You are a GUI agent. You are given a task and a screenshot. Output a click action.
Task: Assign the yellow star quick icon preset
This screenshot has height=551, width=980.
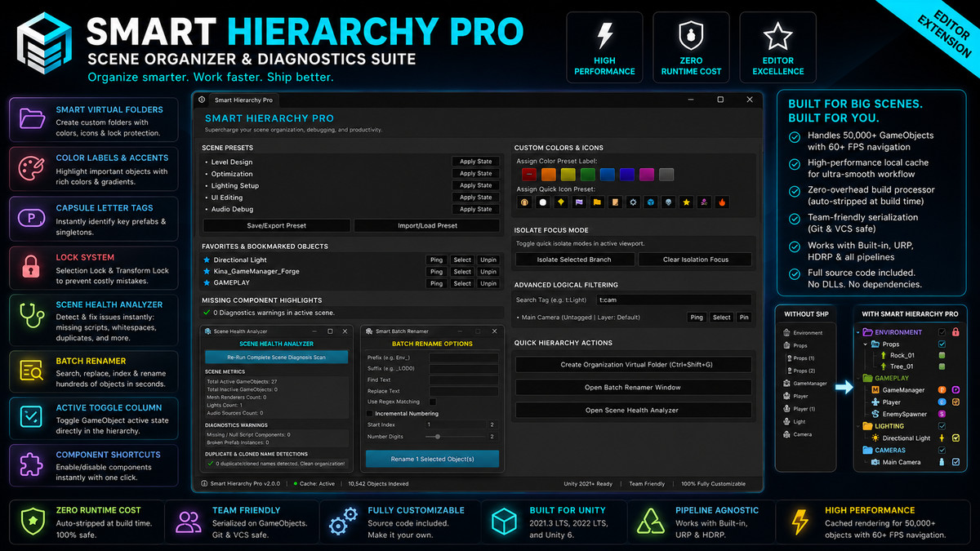[x=686, y=202]
